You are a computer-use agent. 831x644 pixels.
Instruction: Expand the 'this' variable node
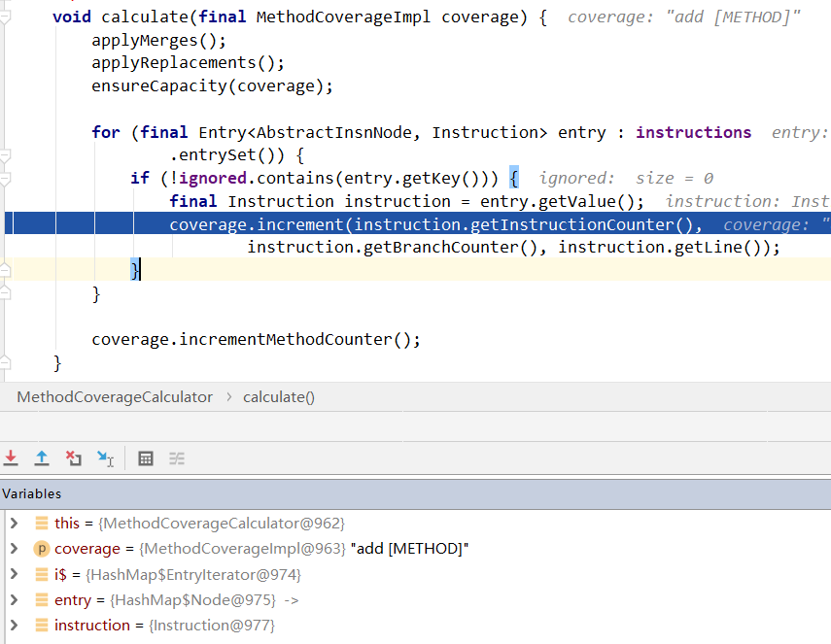pyautogui.click(x=14, y=524)
